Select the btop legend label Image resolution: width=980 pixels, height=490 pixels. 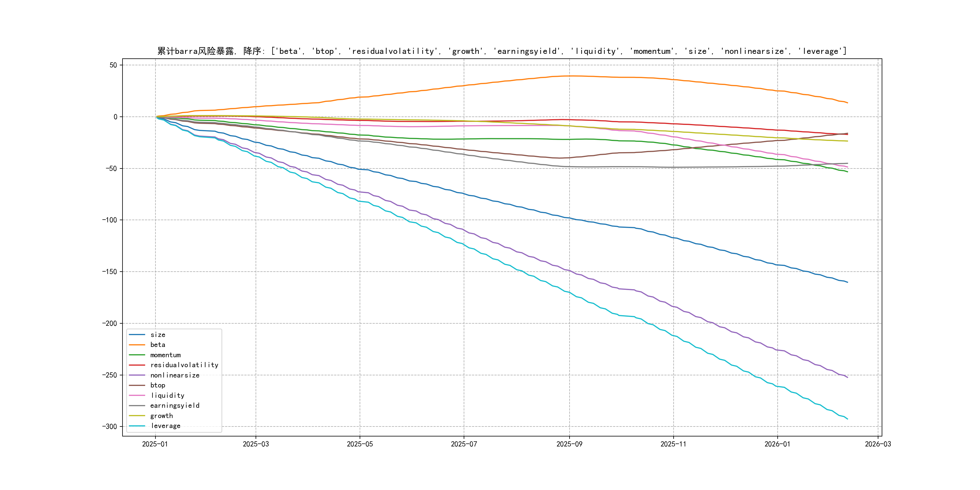coord(158,385)
